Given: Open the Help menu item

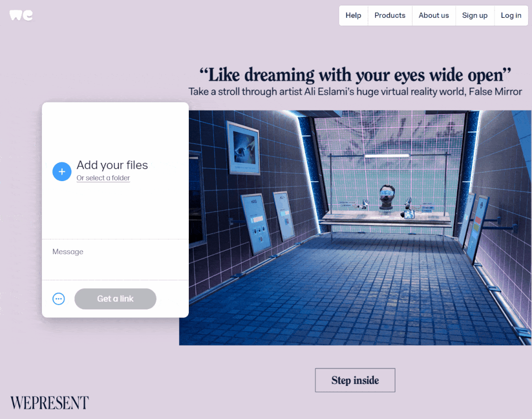Looking at the screenshot, I should (x=353, y=15).
